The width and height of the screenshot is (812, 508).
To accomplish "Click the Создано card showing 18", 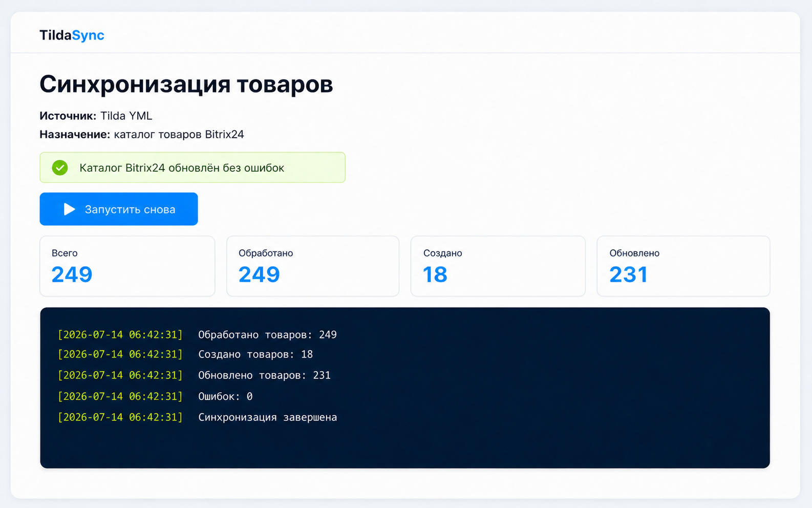I will 498,266.
